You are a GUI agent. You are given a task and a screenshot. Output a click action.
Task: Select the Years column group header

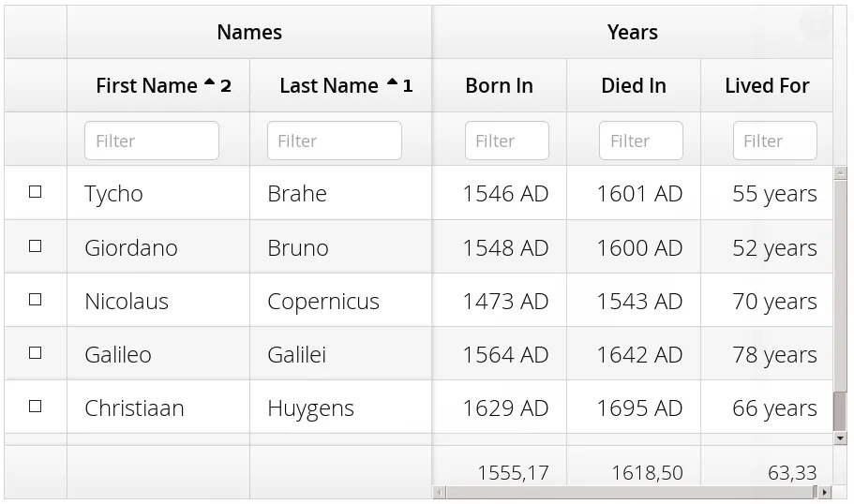tap(633, 32)
